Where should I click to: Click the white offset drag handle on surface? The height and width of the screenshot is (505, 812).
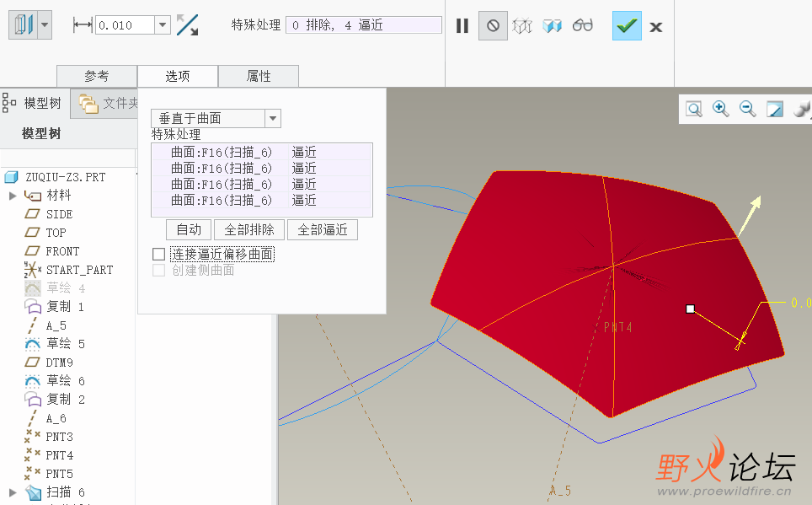(x=690, y=309)
